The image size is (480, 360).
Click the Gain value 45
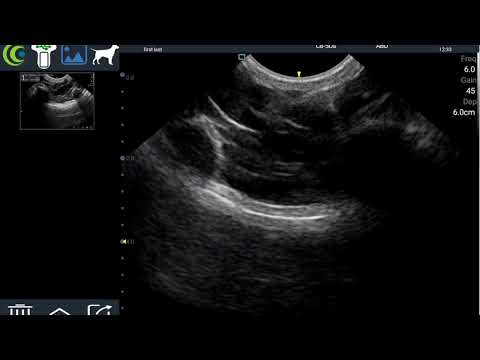point(471,91)
